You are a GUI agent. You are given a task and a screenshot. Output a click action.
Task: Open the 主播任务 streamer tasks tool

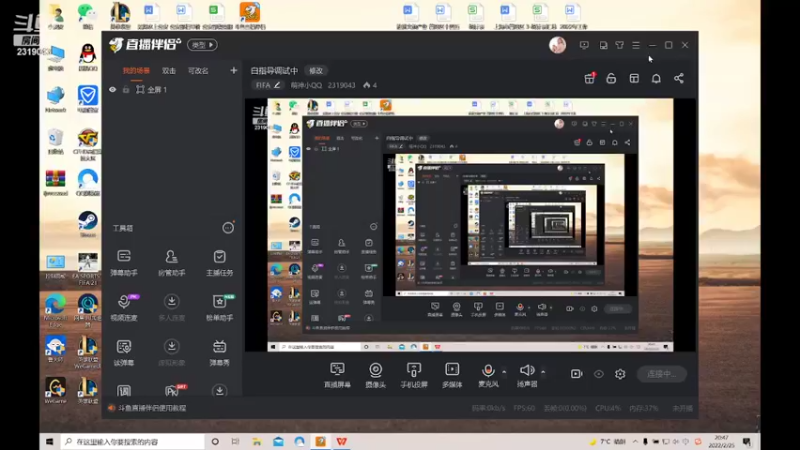(219, 263)
